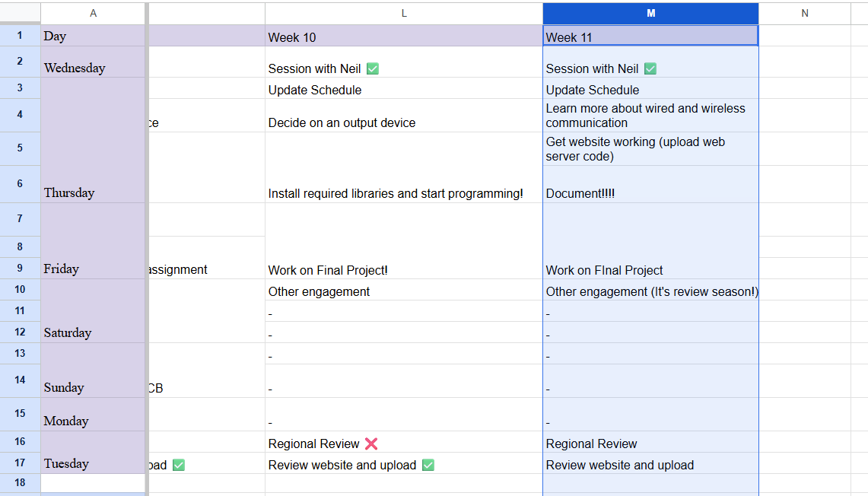
Task: Select row 18 header
Action: [20, 482]
